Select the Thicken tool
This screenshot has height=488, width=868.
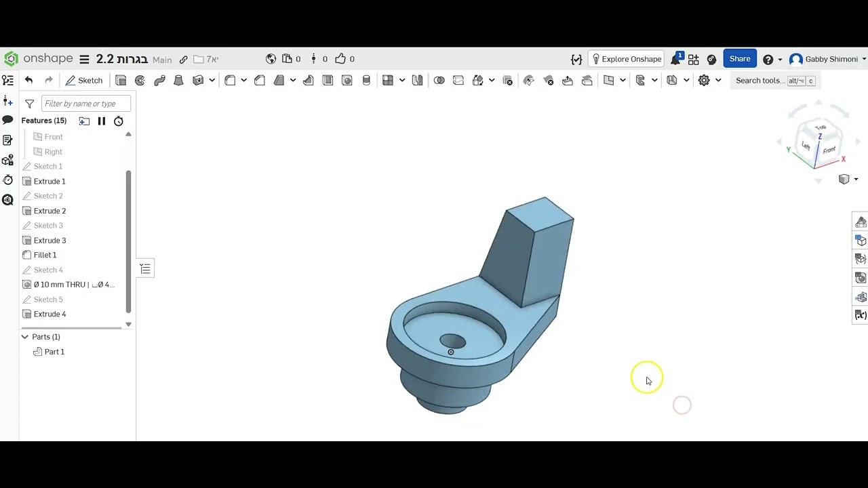pos(198,81)
